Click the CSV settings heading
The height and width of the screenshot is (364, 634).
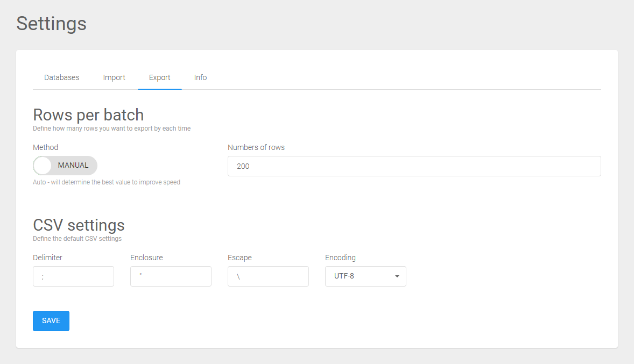(x=79, y=225)
